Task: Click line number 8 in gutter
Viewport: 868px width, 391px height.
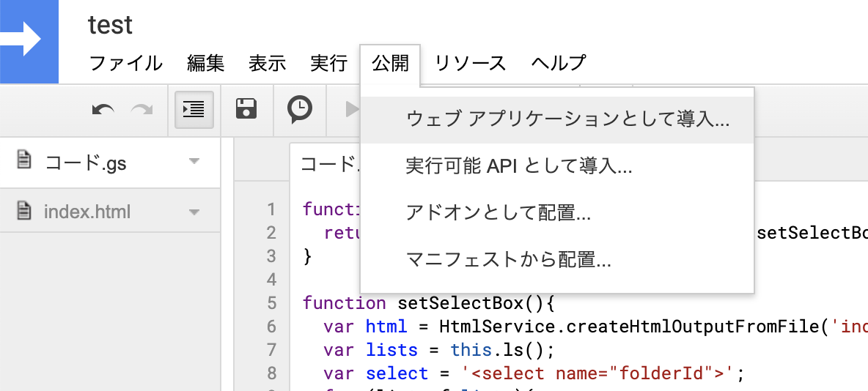Action: pyautogui.click(x=271, y=373)
